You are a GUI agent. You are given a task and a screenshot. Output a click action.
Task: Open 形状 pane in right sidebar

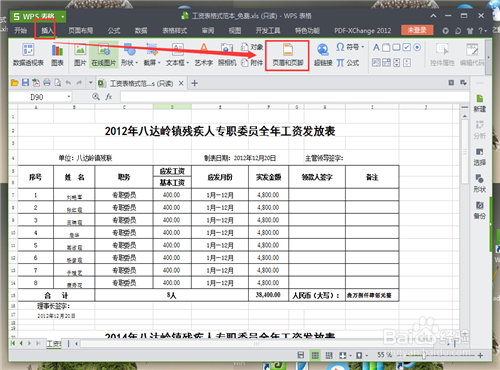(x=480, y=184)
